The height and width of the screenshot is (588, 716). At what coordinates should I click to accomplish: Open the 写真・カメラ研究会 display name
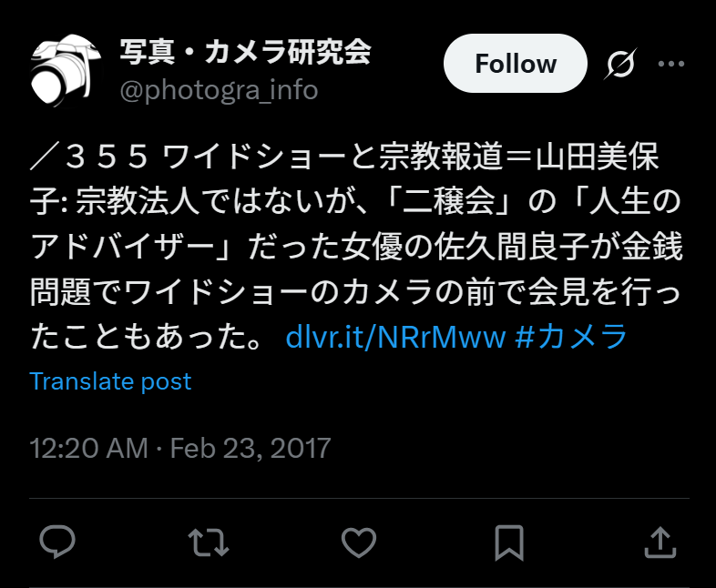tap(246, 52)
